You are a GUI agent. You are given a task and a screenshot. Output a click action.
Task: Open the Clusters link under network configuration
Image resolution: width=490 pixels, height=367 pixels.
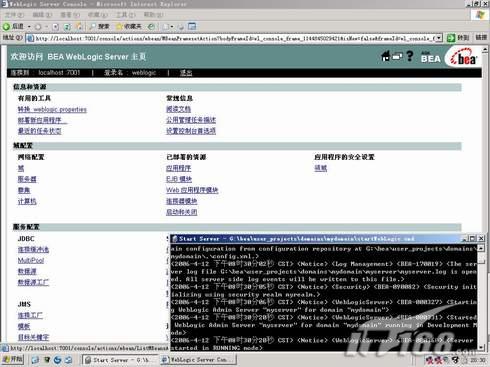click(24, 190)
